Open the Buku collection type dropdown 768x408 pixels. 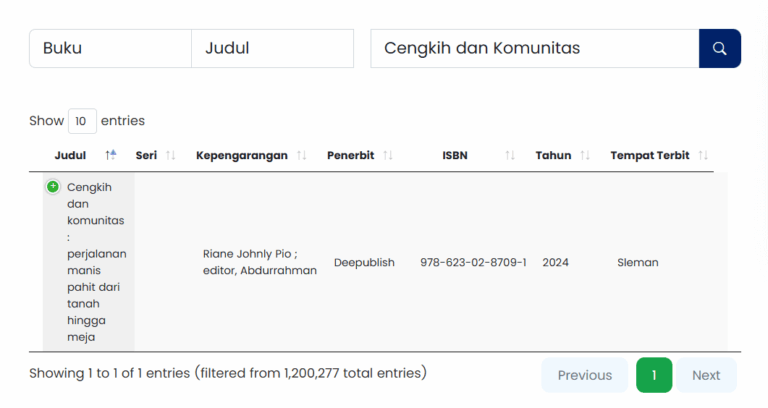click(x=110, y=48)
